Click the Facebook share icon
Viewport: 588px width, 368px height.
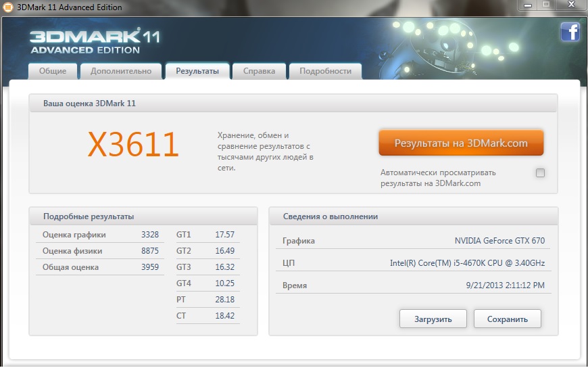[x=570, y=32]
